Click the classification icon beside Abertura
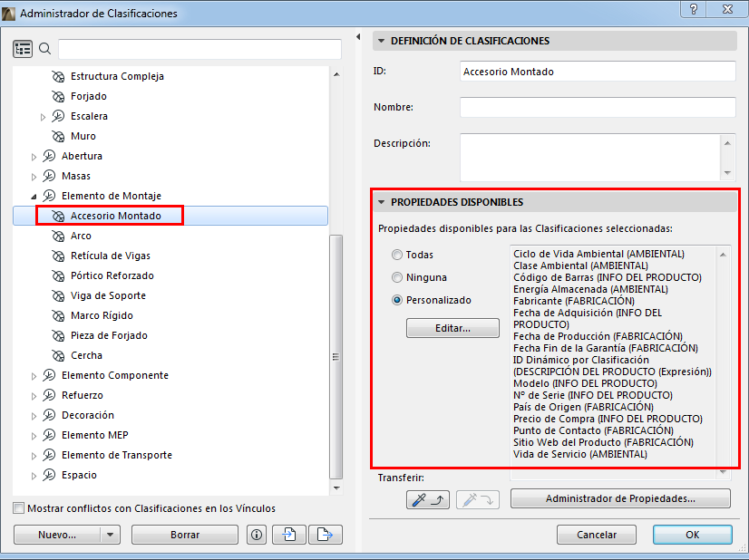 (49, 156)
